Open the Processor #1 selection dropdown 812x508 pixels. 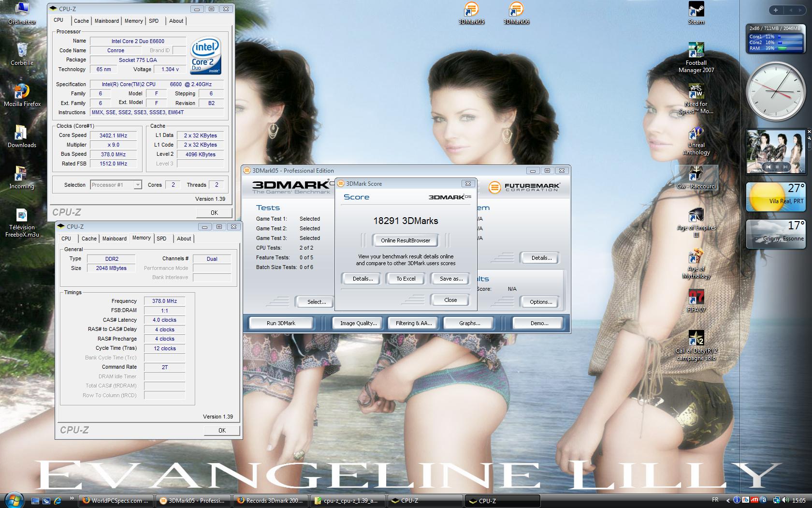(x=116, y=185)
